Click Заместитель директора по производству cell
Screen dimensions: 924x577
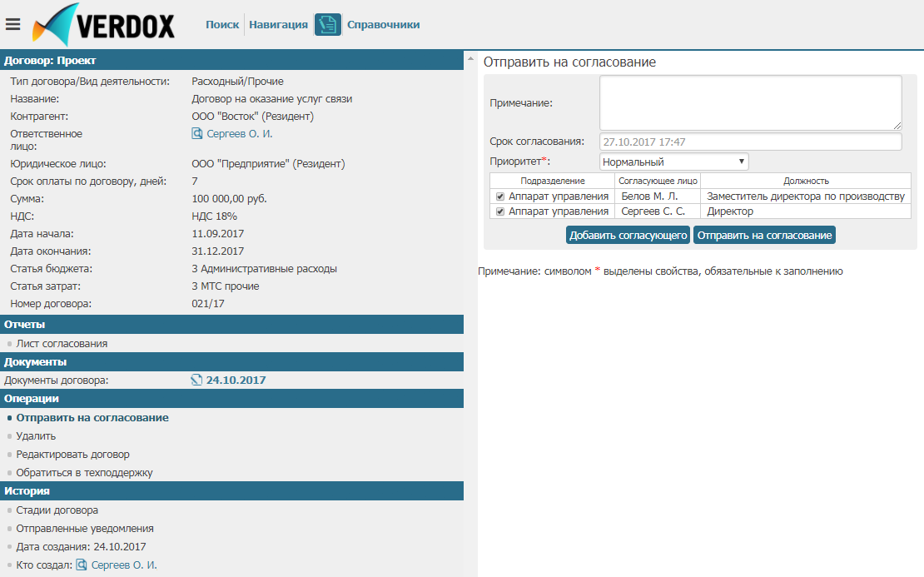(x=806, y=196)
